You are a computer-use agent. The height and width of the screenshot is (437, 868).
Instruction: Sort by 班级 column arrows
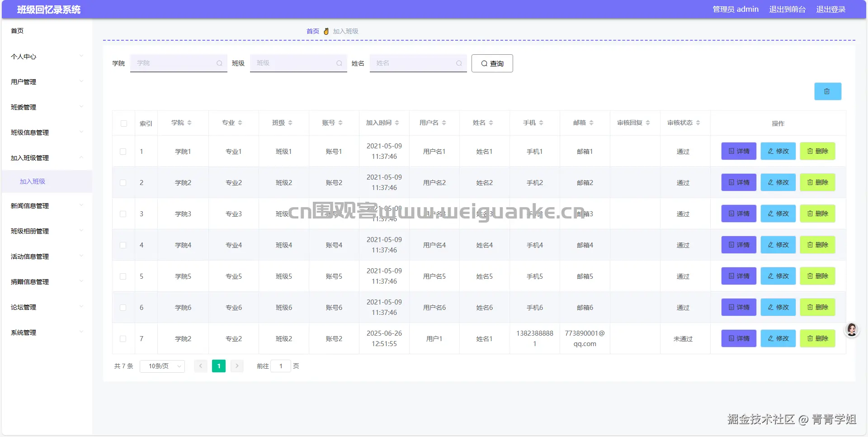click(290, 123)
